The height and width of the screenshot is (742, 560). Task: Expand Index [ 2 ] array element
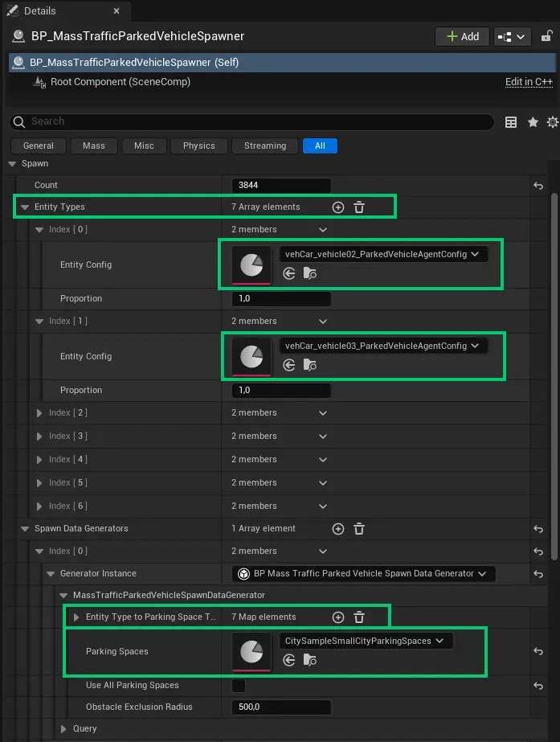[x=39, y=413]
